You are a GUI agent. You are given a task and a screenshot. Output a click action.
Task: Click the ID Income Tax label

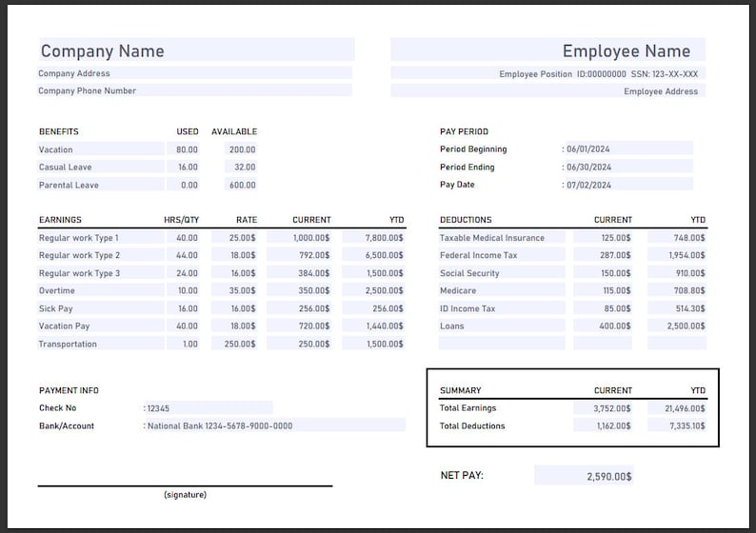point(468,308)
